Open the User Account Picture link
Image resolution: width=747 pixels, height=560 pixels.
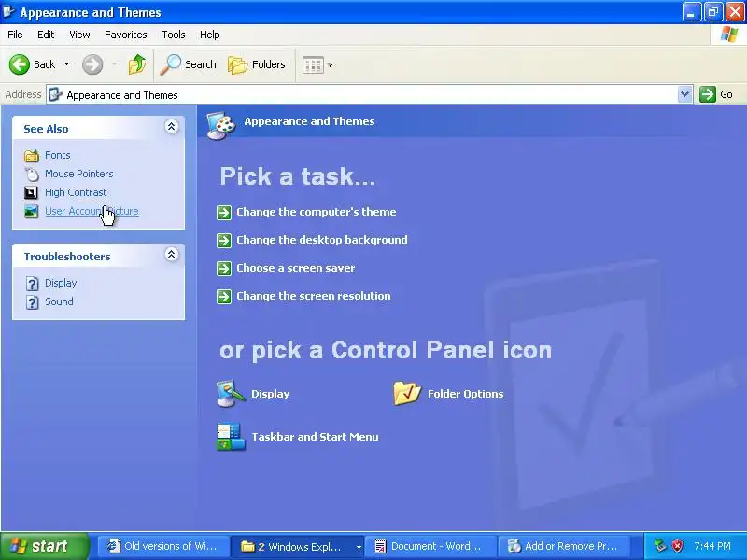(92, 211)
